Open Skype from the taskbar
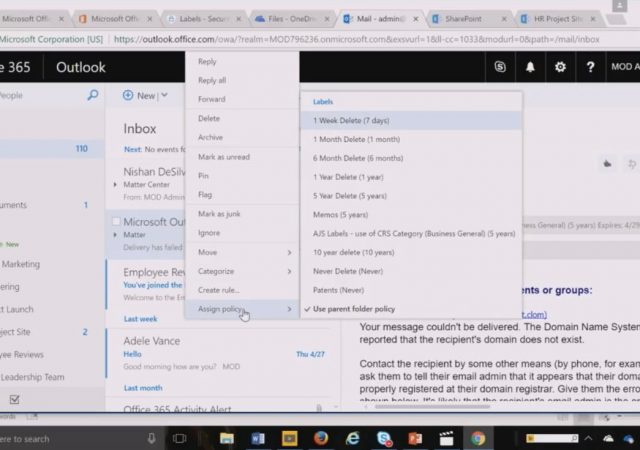The height and width of the screenshot is (450, 640). [384, 439]
